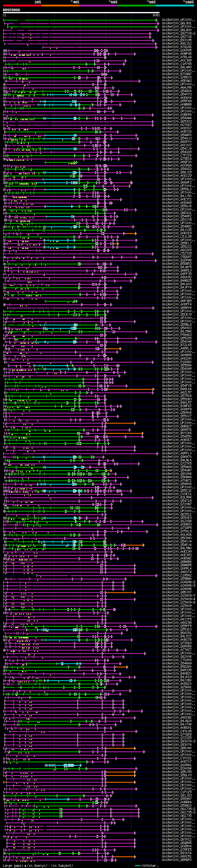
Task: Select label UniRef100_Q86AF2
Action: [177, 182]
